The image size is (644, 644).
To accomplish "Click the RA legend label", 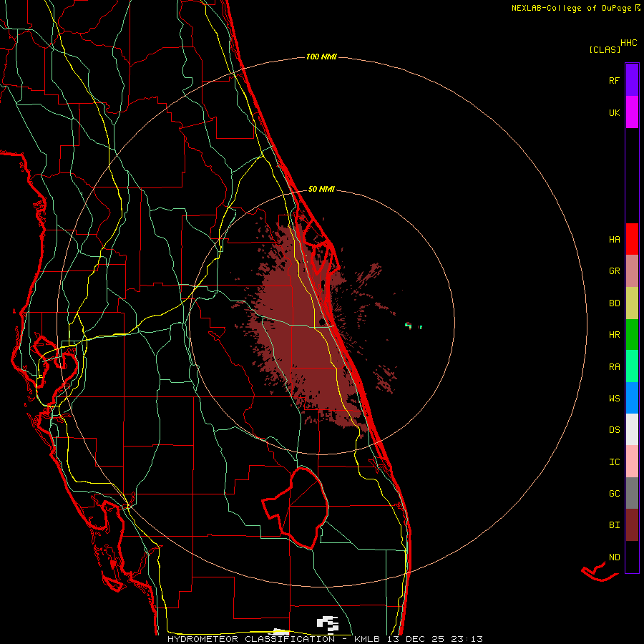I will tap(614, 367).
